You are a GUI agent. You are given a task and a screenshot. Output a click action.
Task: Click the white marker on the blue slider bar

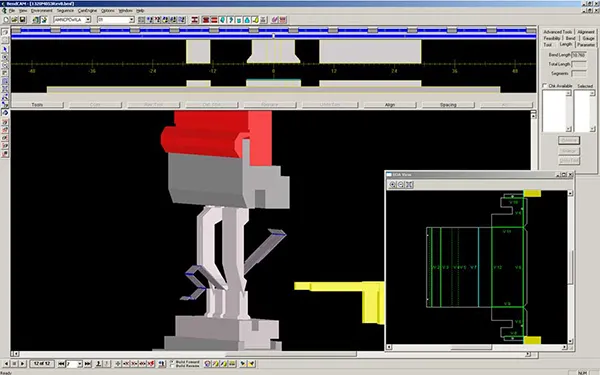pos(273,36)
